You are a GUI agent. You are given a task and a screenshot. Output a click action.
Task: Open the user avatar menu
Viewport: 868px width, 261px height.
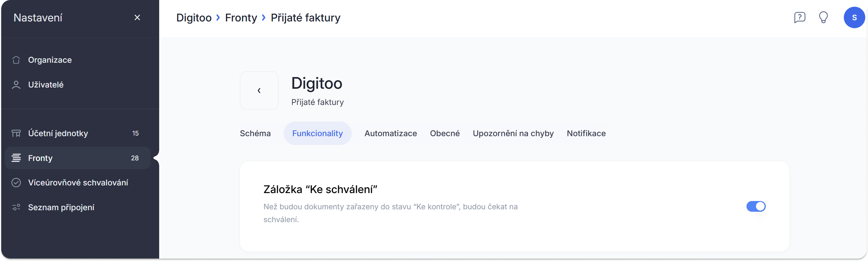[x=854, y=17]
